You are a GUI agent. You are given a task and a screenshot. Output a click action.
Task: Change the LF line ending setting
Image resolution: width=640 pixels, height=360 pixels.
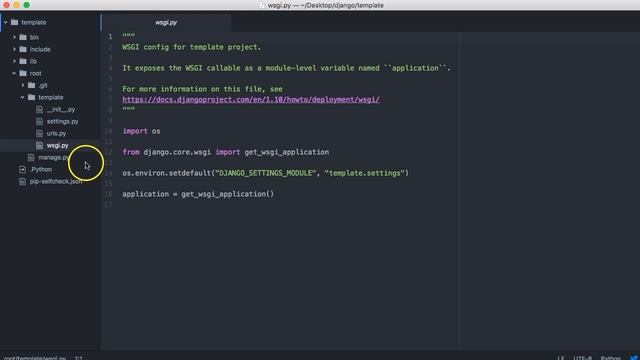561,358
